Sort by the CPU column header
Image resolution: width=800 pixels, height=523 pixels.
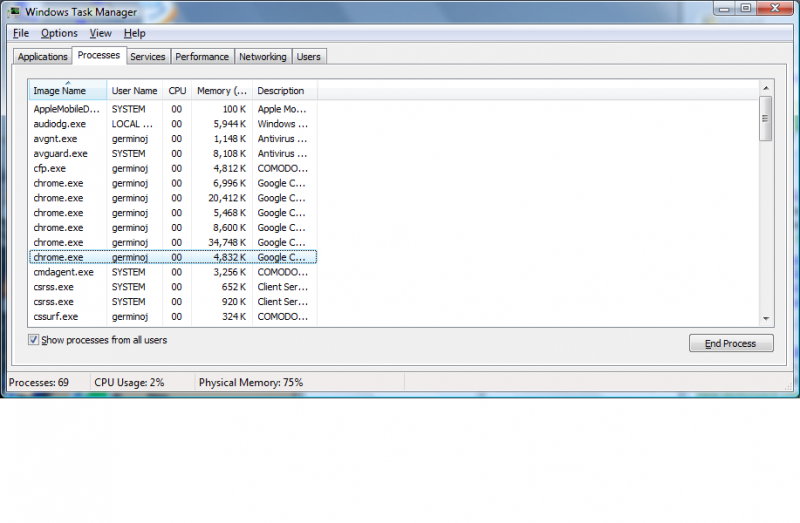click(x=177, y=91)
